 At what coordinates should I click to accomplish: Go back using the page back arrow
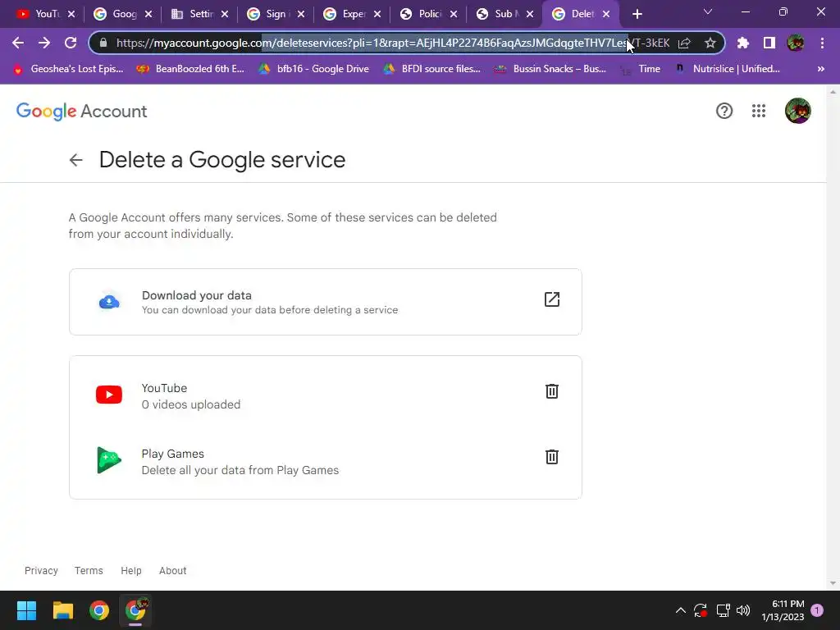76,160
